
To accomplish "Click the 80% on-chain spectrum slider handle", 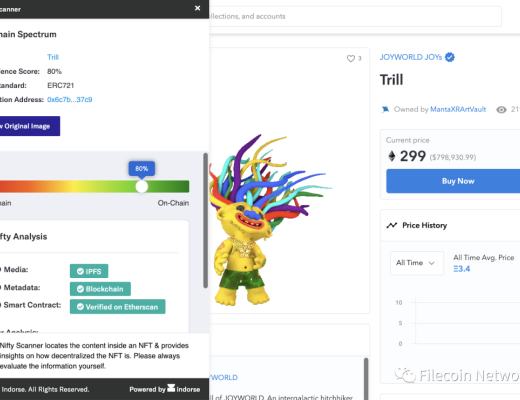I will pos(142,187).
